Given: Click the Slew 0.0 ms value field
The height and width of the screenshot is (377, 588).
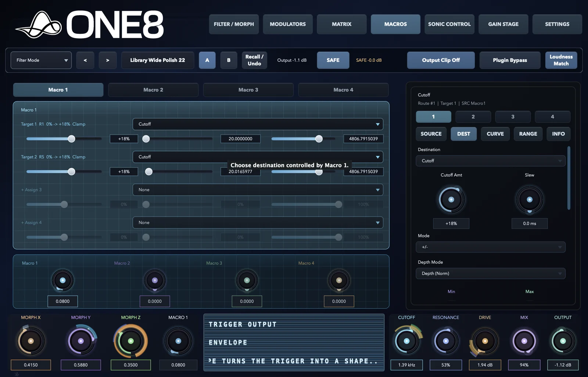Looking at the screenshot, I should (530, 223).
